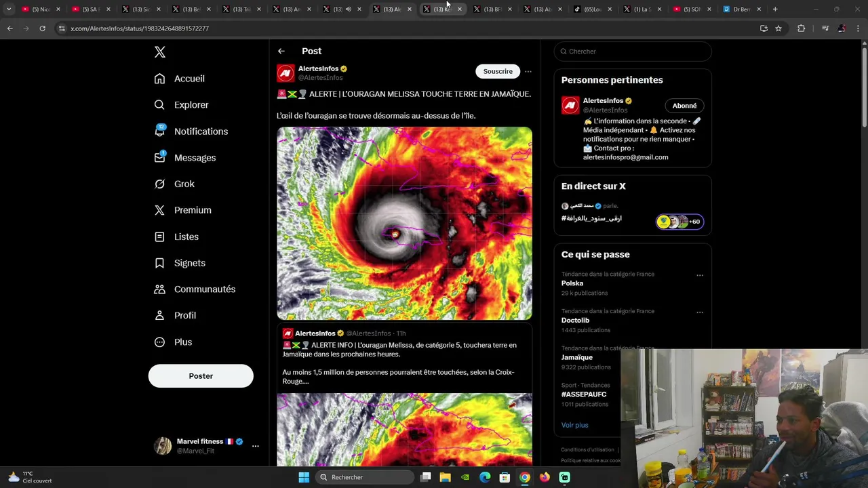Switch to the (1) La S tab
This screenshot has height=488, width=868.
643,9
